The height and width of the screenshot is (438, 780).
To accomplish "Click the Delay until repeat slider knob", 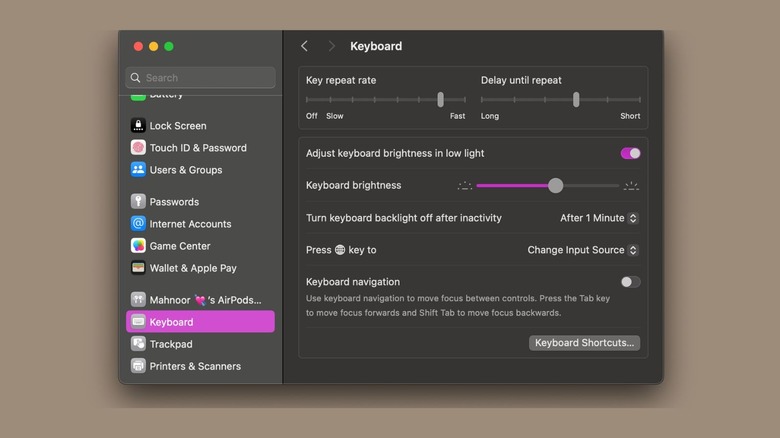I will click(576, 99).
